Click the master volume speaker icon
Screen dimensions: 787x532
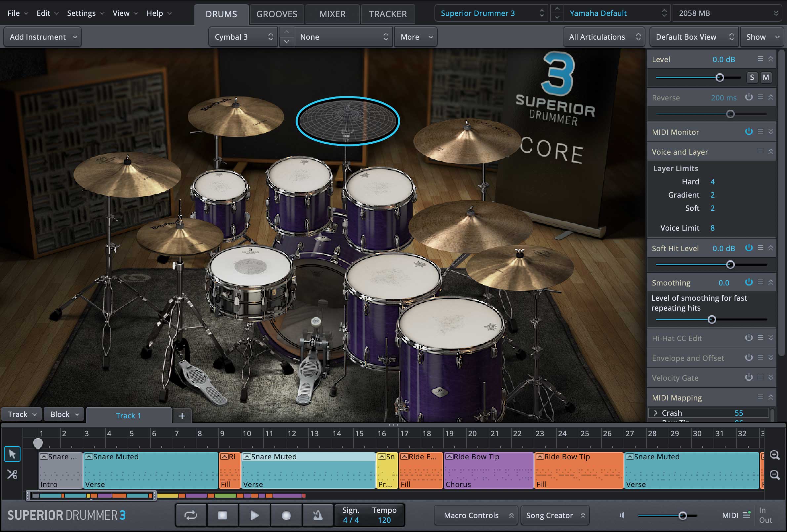point(622,515)
